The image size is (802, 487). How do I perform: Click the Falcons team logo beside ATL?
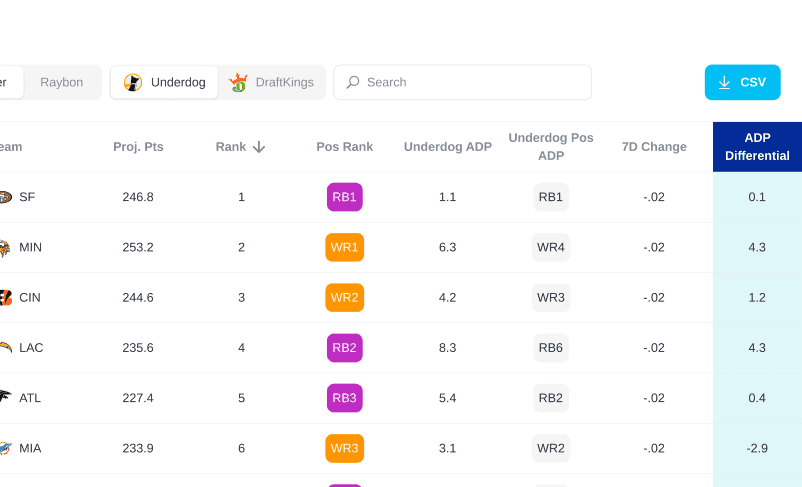click(x=5, y=397)
